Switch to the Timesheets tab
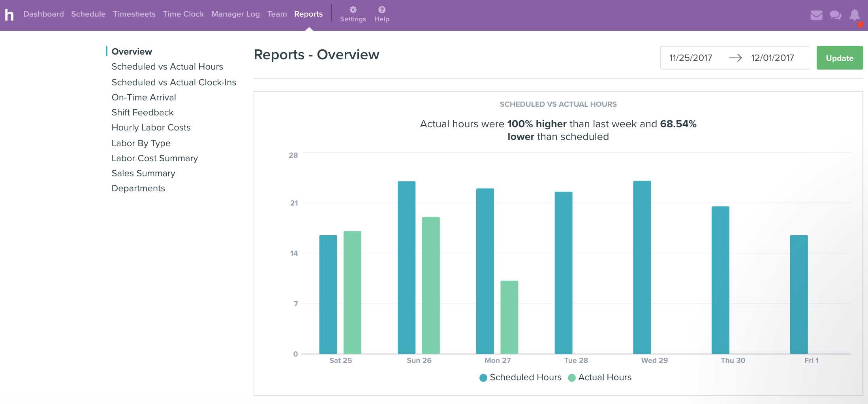The height and width of the screenshot is (404, 868). point(134,14)
